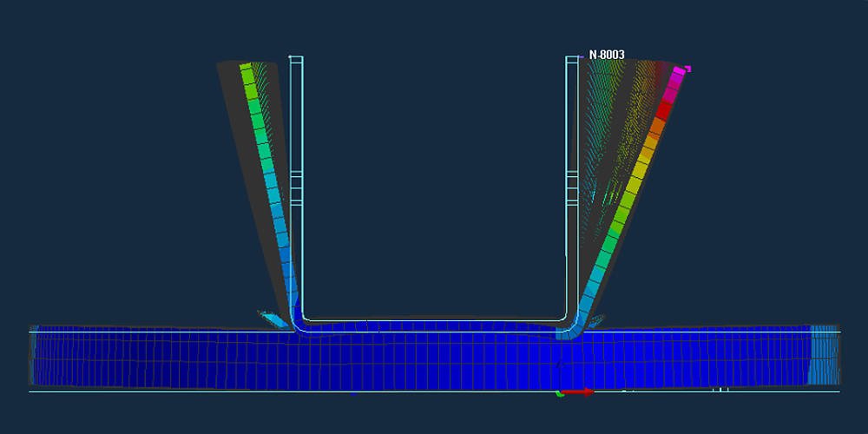Screen dimensions: 868x434
Task: Click the green origin marker of axis triad
Action: pos(560,393)
